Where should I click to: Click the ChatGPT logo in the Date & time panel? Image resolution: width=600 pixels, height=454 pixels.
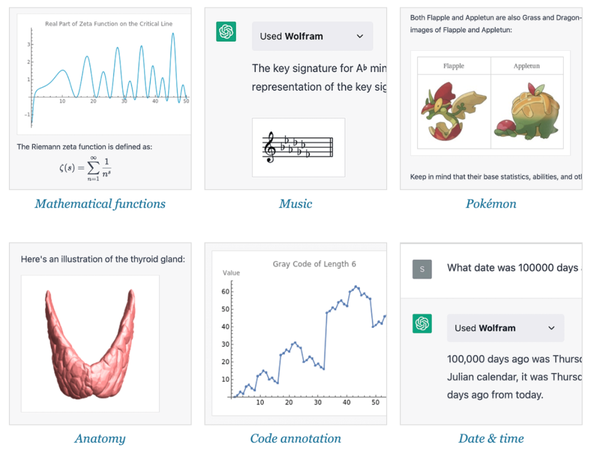[422, 323]
